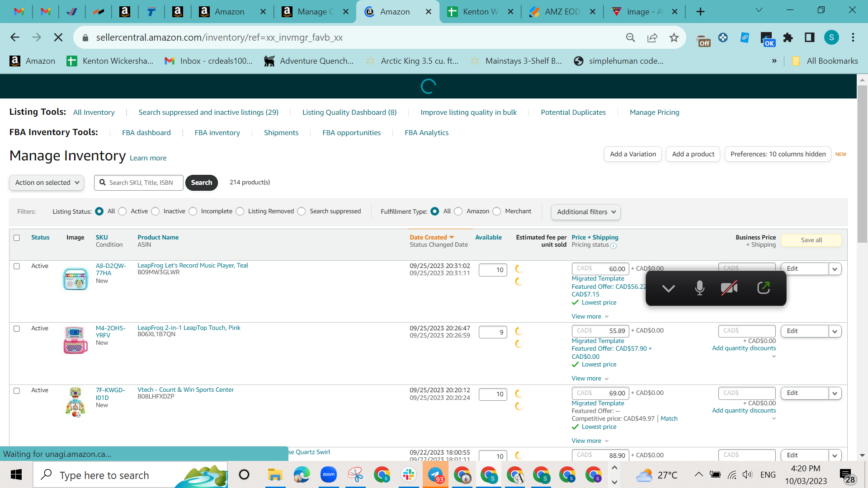Click the zoom magnifier icon in address bar
Viewport: 868px width, 488px height.
tap(631, 38)
